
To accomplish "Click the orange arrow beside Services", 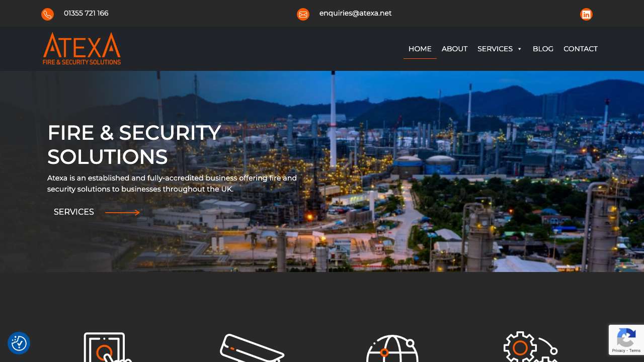I will 122,213.
